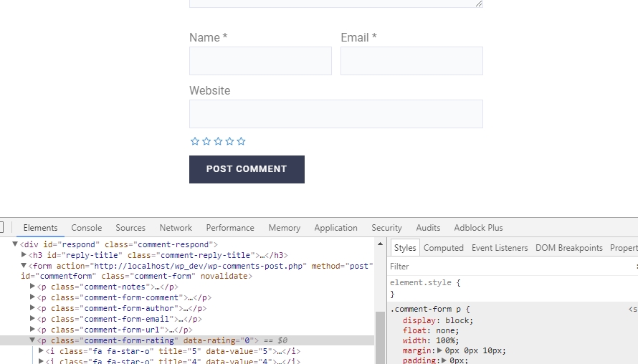Select the fifth rating star
638x364 pixels.
click(x=241, y=141)
